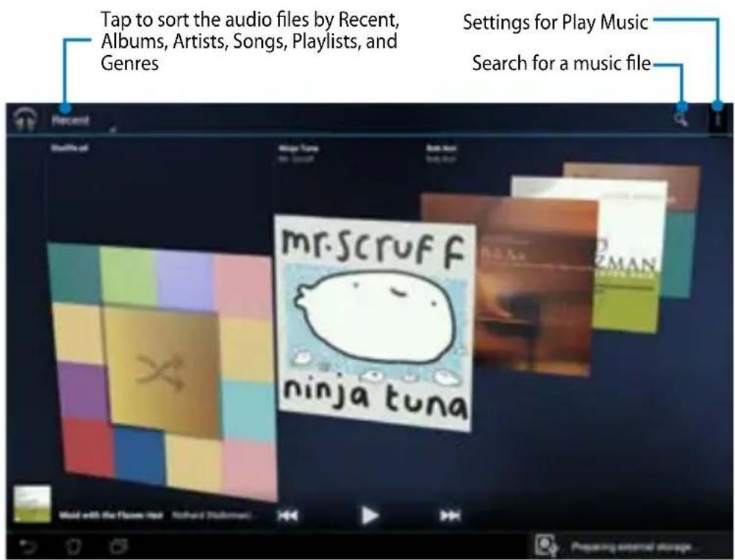This screenshot has width=735, height=560.
Task: Tap the Play Music headphones icon
Action: tap(25, 120)
